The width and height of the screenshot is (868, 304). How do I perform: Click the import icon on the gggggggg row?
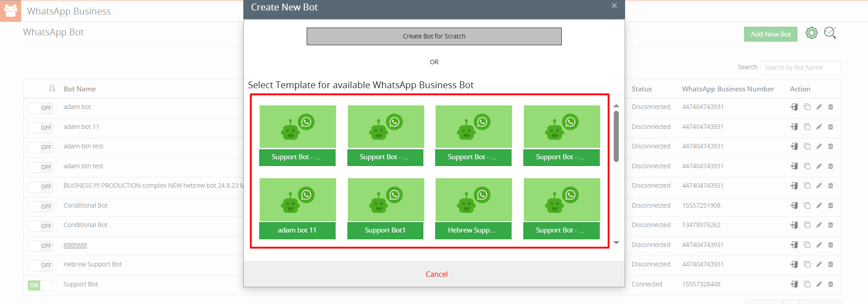click(x=794, y=245)
